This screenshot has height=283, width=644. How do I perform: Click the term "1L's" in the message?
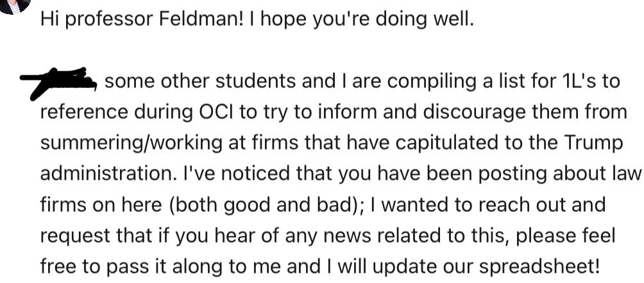point(580,81)
